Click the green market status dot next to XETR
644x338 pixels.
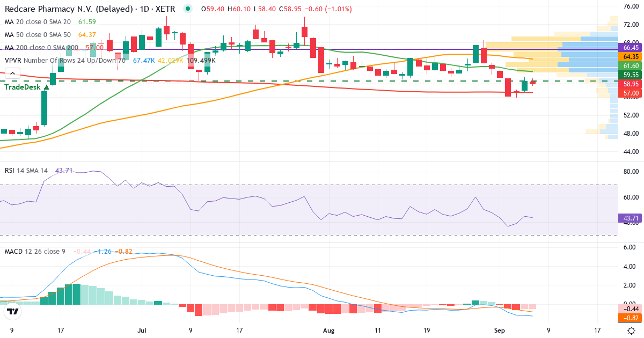point(187,9)
